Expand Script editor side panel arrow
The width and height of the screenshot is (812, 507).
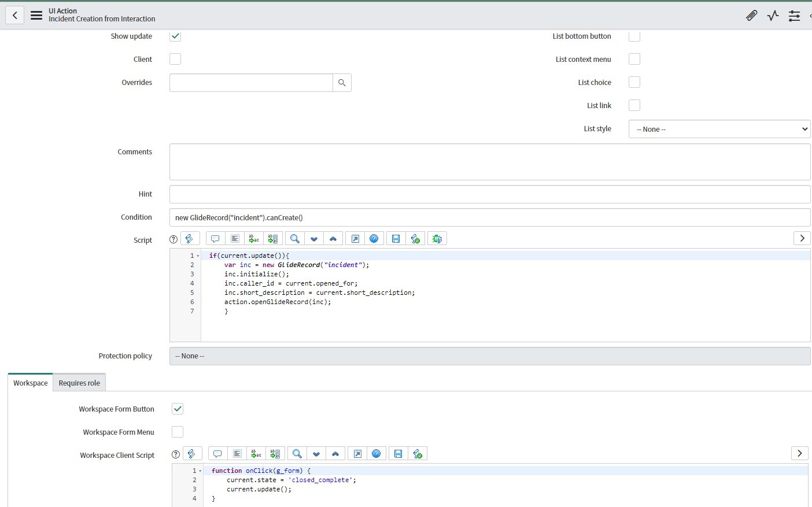(802, 238)
